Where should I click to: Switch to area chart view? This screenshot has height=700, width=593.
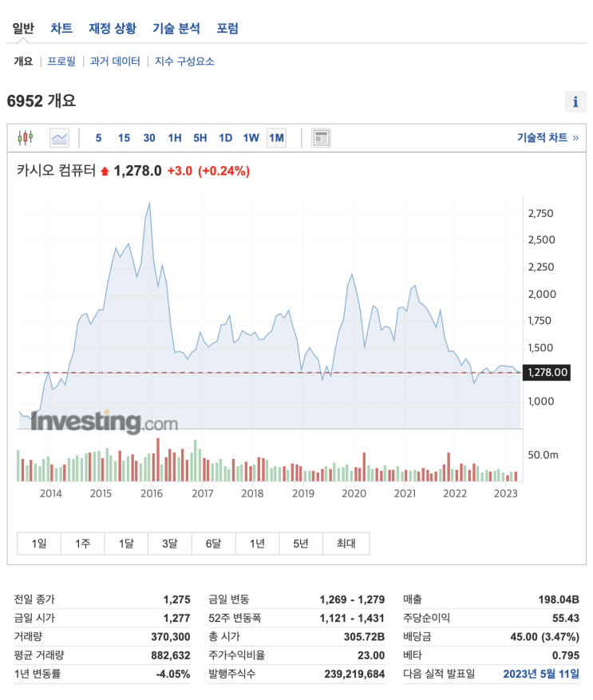(60, 138)
